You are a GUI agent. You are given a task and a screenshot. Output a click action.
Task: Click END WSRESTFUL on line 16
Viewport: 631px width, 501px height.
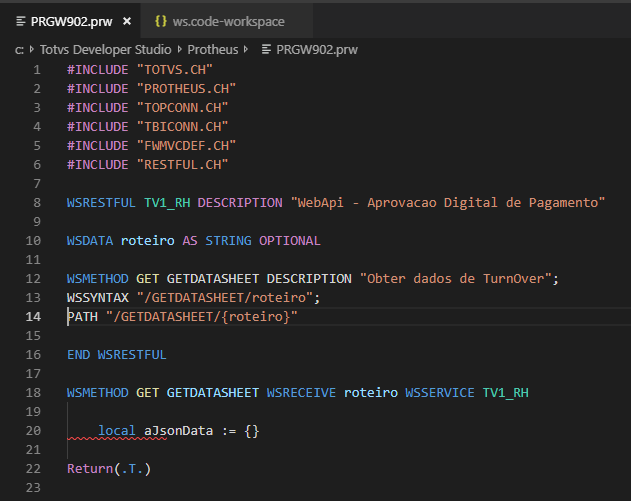tap(117, 355)
